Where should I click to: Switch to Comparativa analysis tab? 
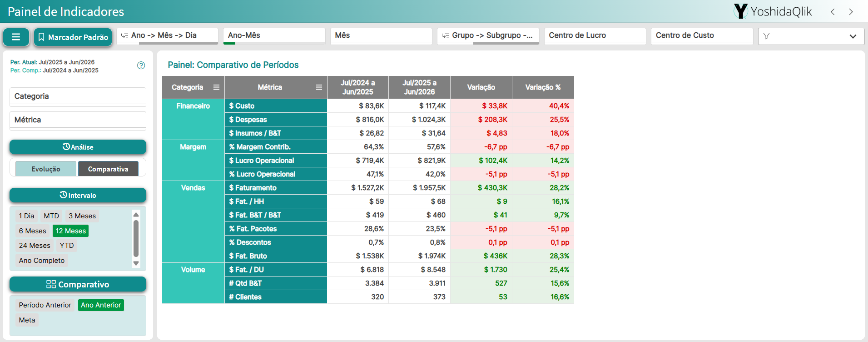click(x=108, y=169)
